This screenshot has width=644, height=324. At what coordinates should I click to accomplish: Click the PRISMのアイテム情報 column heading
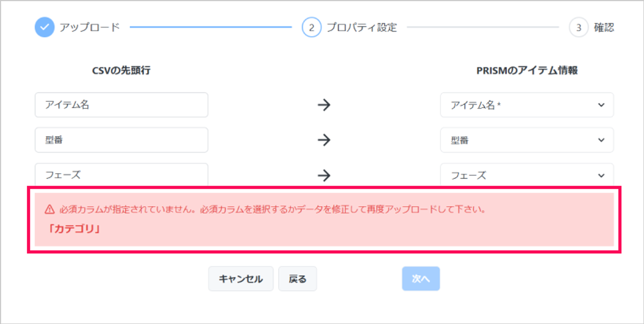(527, 71)
